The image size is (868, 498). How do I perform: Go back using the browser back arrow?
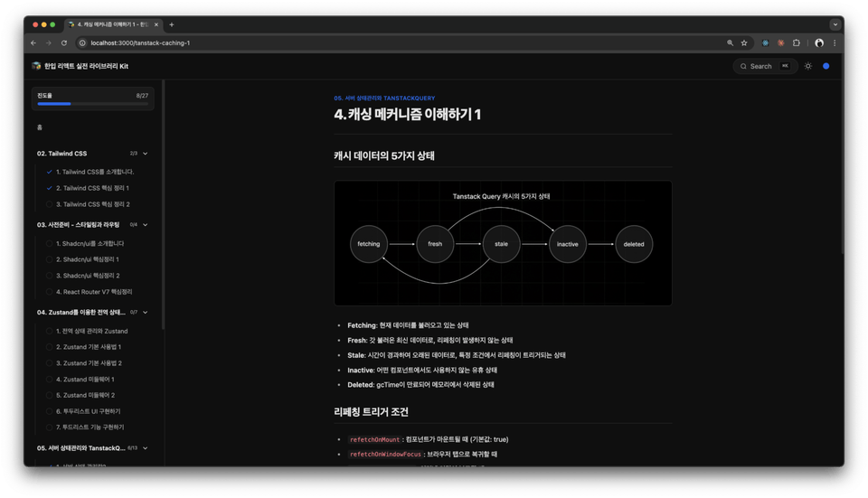pos(33,42)
